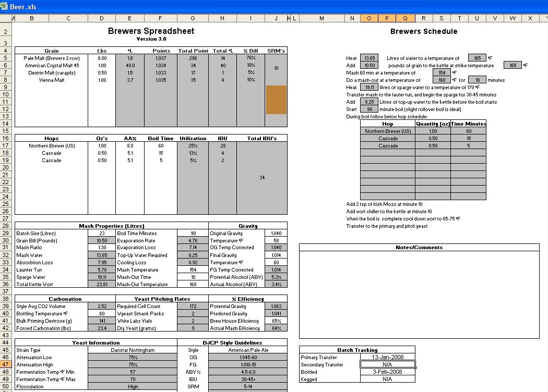
Task: Select the Batch Size value 23
Action: point(102,233)
